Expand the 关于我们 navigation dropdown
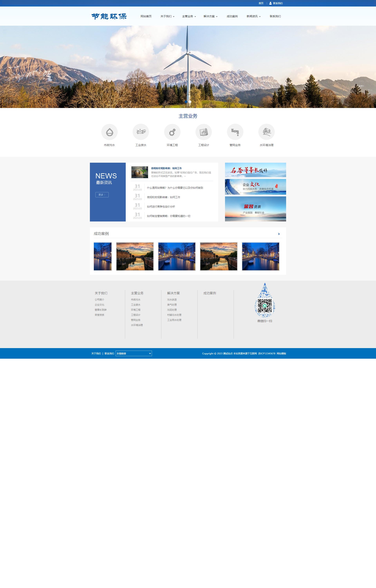Screen dimensions: 376x588 coord(167,16)
